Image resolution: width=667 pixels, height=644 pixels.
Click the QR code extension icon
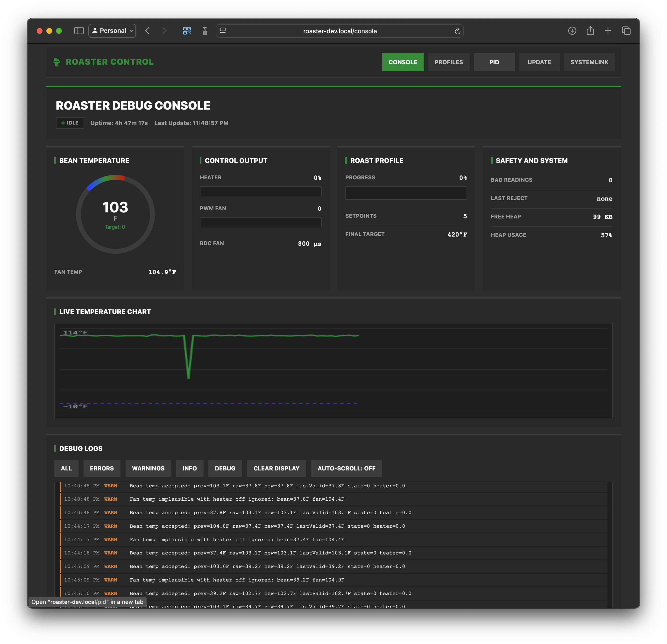(x=187, y=31)
